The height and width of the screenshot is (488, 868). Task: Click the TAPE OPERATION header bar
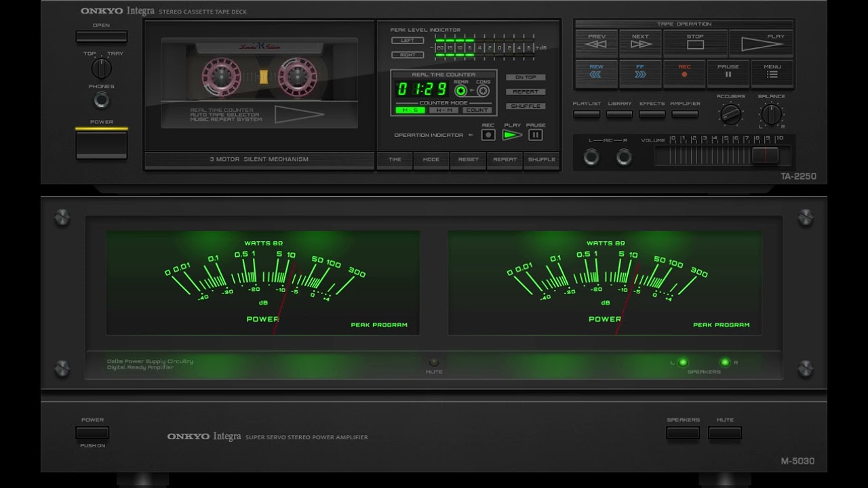point(684,24)
